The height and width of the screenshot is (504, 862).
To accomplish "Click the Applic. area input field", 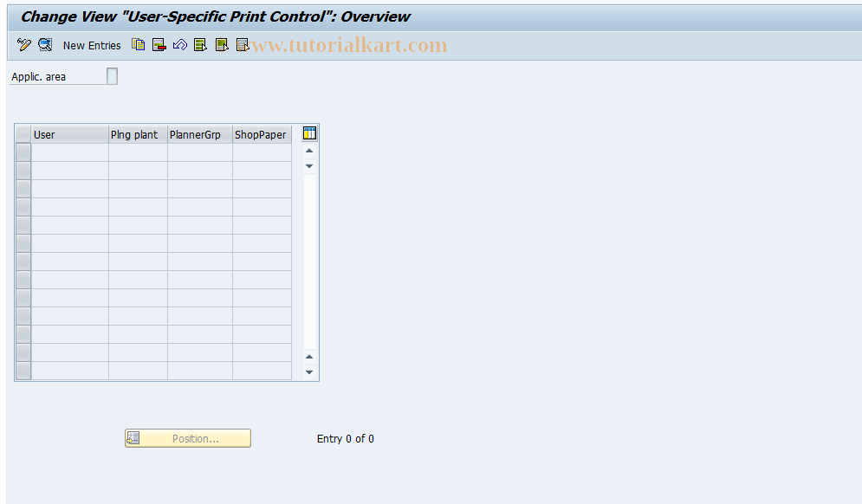I will [111, 75].
